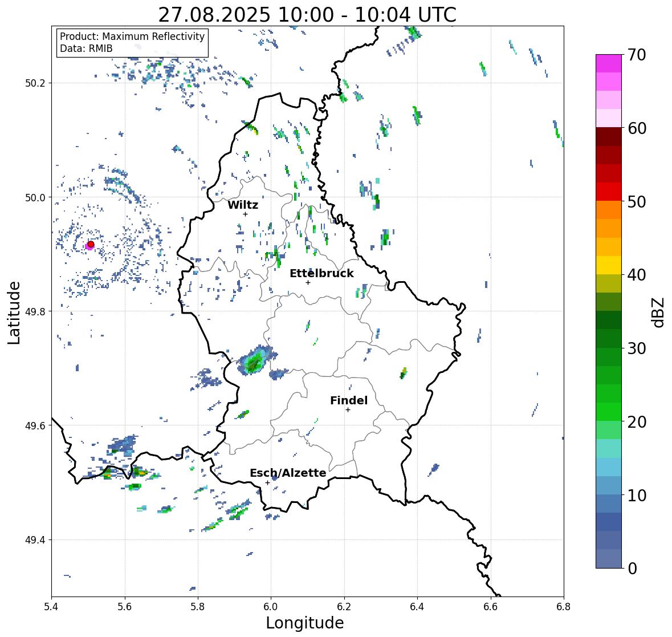Click the colorbar tick label 0
The height and width of the screenshot is (637, 672).
coord(633,569)
